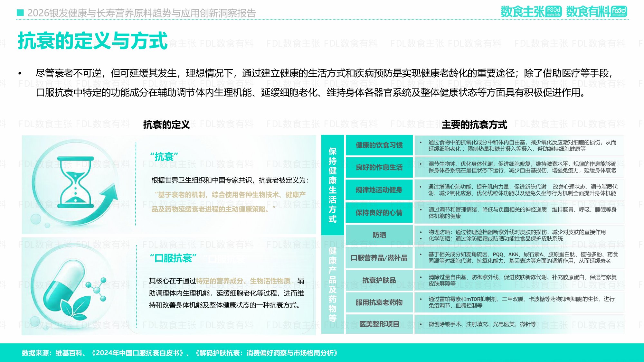The width and height of the screenshot is (644, 362).
Task: Select the 良好的作息生活 cell
Action: tap(379, 167)
